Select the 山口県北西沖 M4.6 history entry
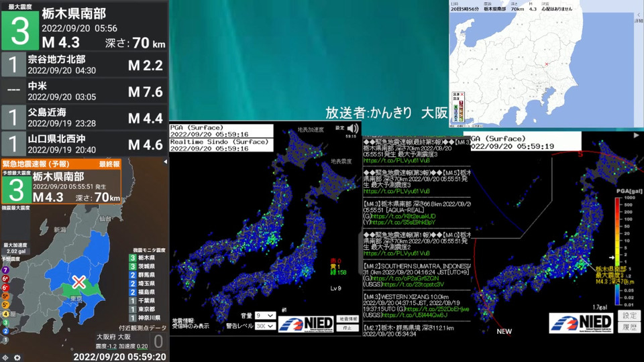644x362 pixels. pyautogui.click(x=85, y=144)
